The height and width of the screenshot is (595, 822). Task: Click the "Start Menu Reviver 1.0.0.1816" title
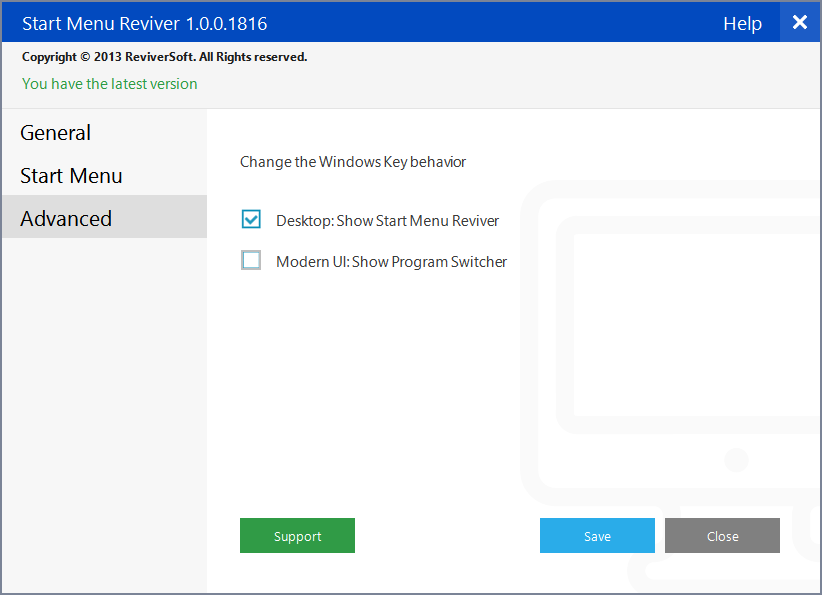[x=145, y=24]
